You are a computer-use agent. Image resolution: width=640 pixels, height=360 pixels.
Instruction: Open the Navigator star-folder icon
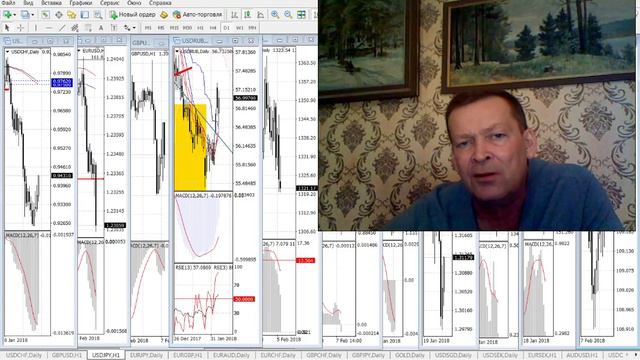point(72,15)
